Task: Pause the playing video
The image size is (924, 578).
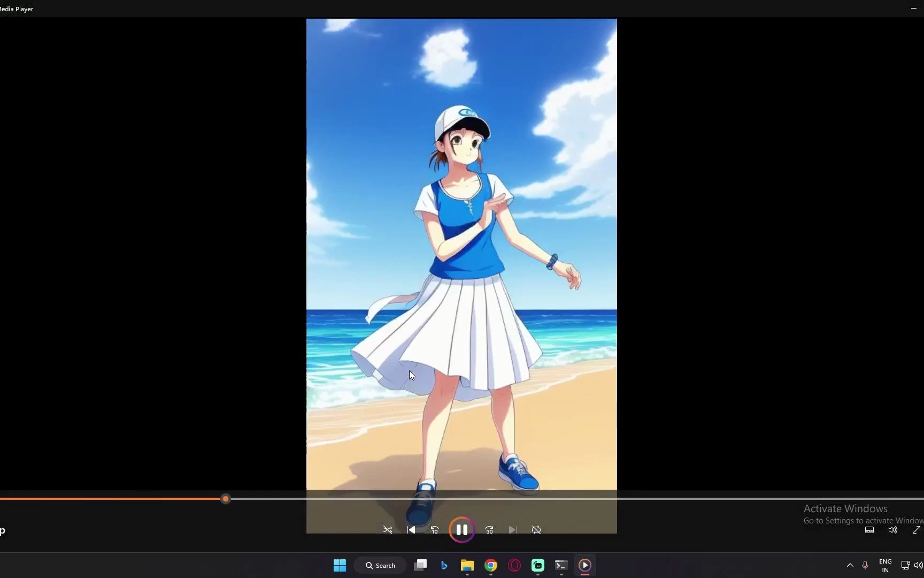Action: (461, 530)
